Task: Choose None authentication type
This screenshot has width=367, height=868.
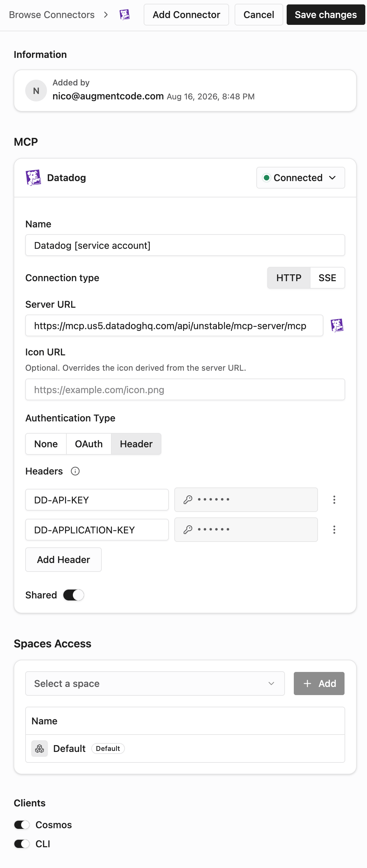Action: 46,444
